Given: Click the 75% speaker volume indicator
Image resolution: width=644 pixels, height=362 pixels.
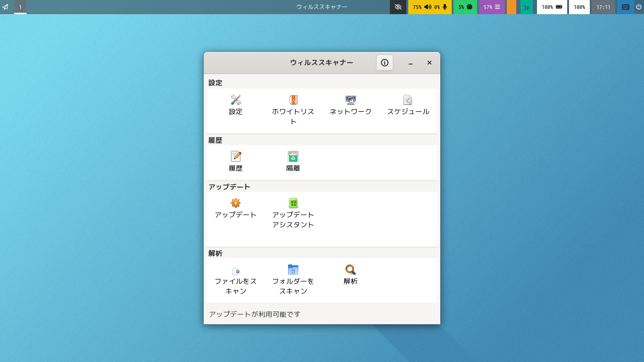Looking at the screenshot, I should coord(422,7).
